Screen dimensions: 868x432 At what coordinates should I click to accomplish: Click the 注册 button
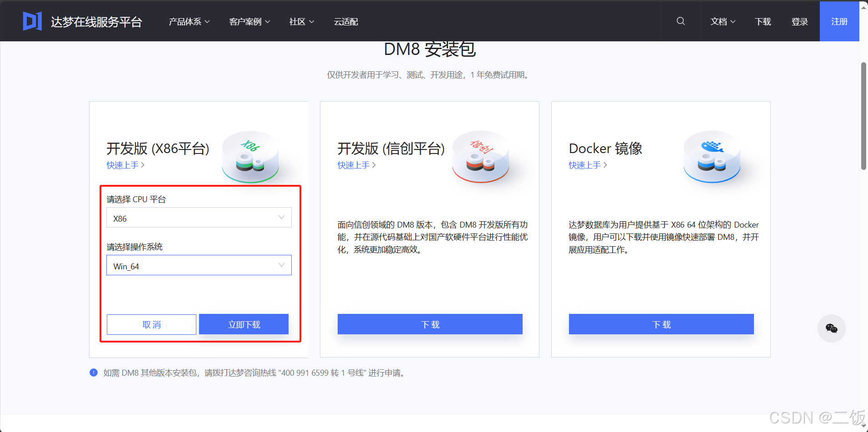(839, 21)
